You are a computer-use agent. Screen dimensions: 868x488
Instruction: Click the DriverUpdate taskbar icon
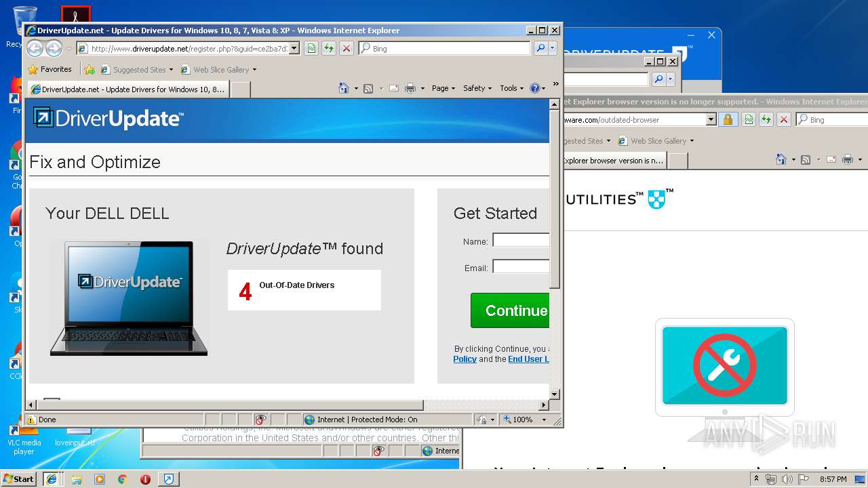[169, 479]
